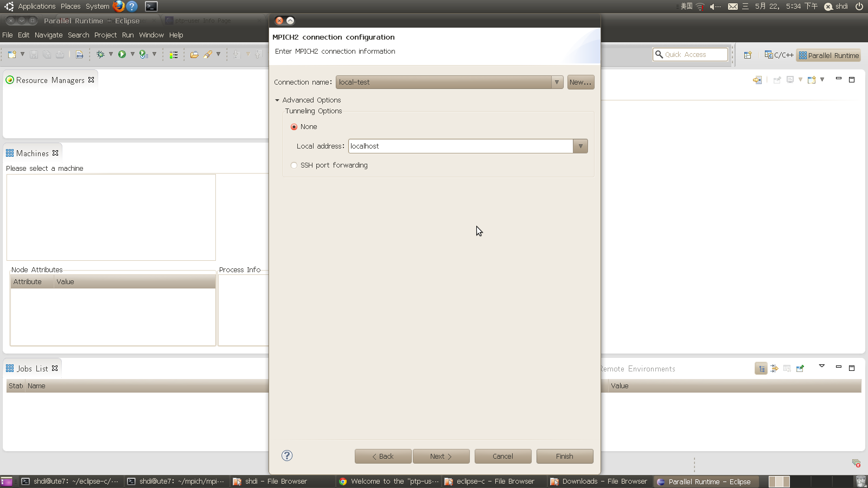Click the Local address input field
The image size is (868, 488).
(x=461, y=146)
